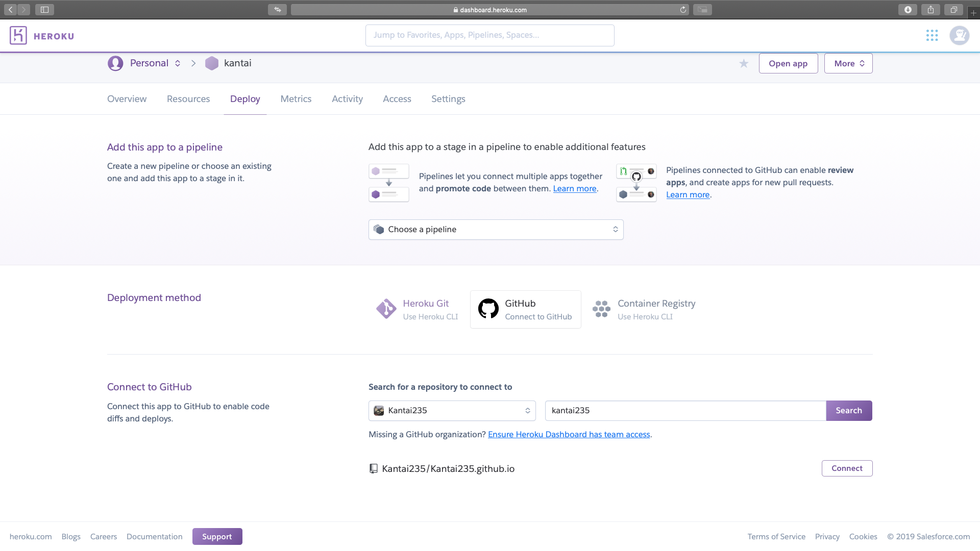Click the Personal account avatar icon
The width and height of the screenshot is (980, 551).
click(115, 63)
